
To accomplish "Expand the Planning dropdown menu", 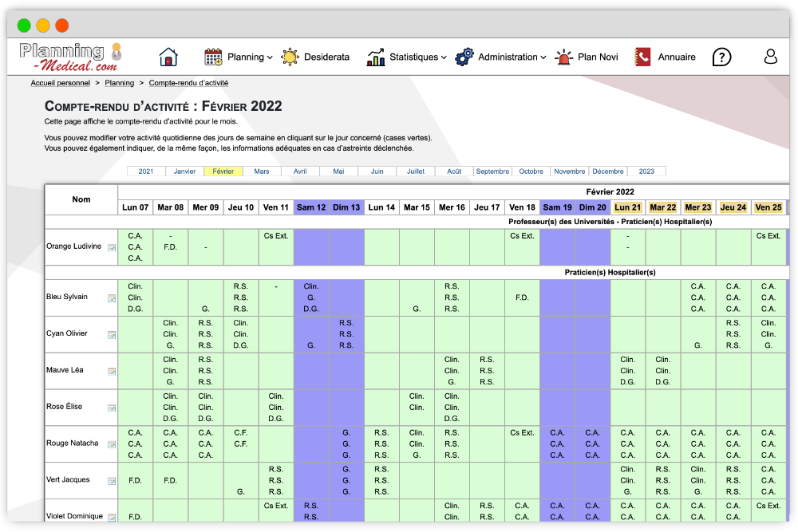I will pos(239,57).
